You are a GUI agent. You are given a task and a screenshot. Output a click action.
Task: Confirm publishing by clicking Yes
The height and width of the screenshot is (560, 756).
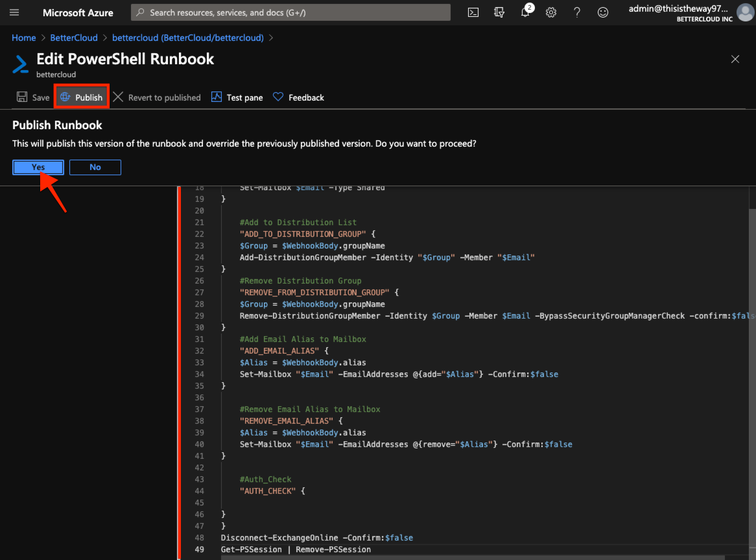pyautogui.click(x=38, y=167)
